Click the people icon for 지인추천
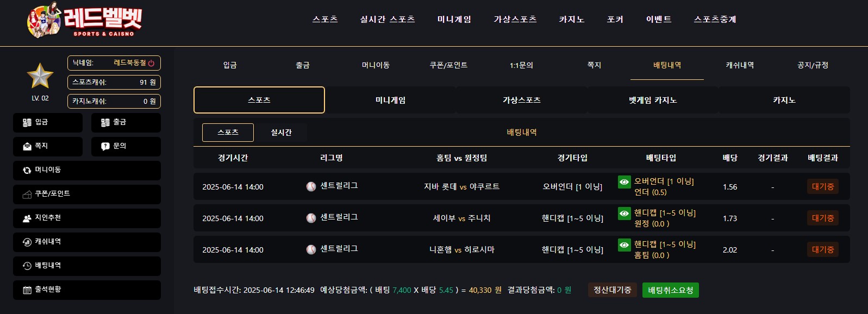Screen dimensions: 868x314 [x=27, y=218]
